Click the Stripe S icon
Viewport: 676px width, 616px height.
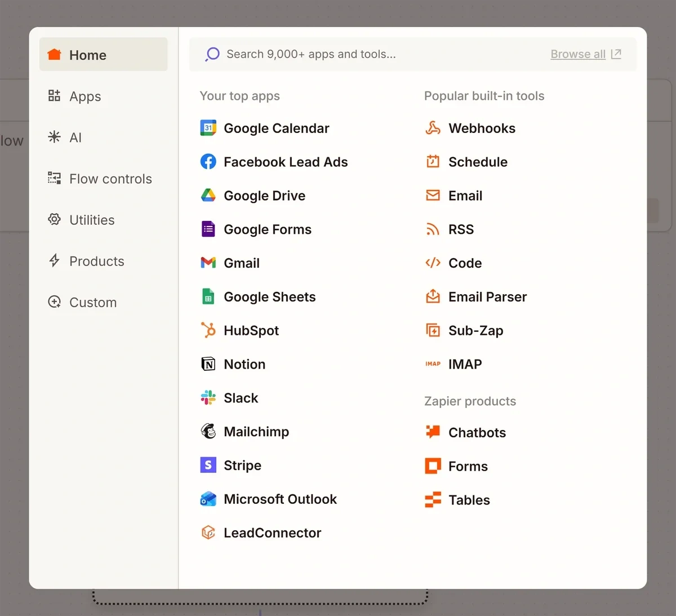208,465
